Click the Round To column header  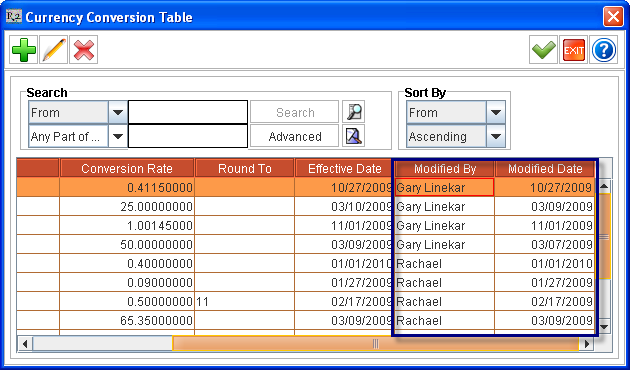[x=245, y=168]
